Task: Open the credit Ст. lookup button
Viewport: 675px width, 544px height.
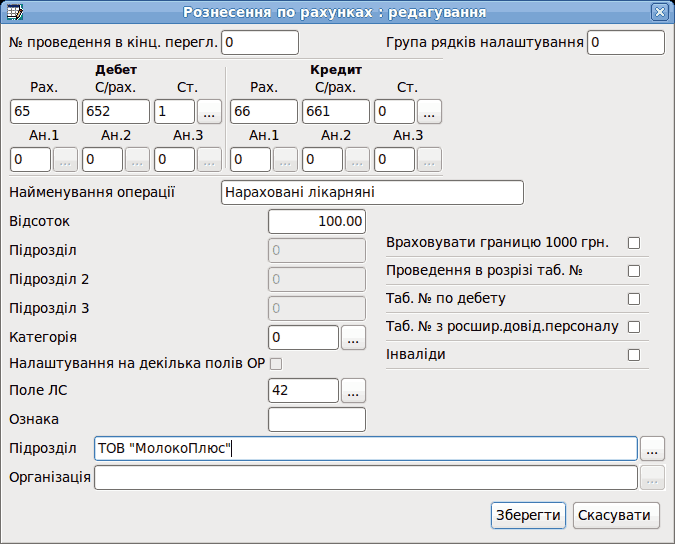Action: (429, 111)
